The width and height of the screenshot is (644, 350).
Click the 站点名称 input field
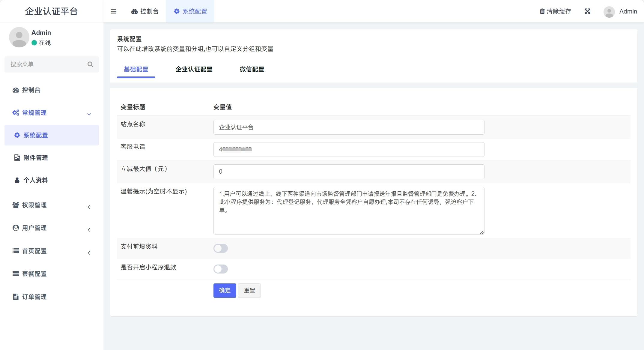(348, 127)
